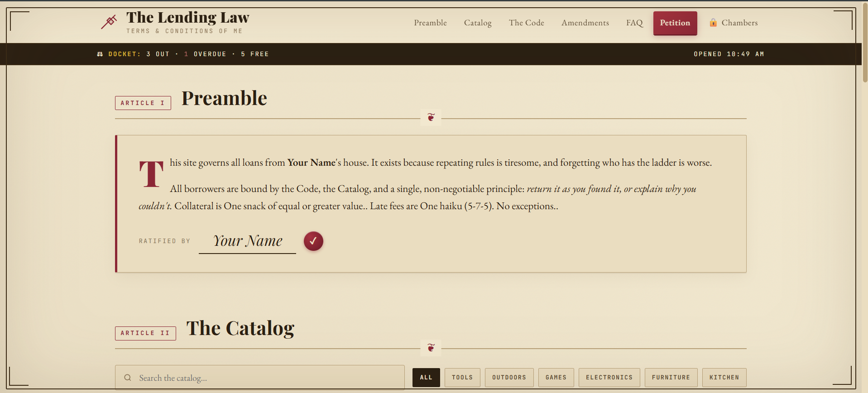Open The Lending Law site title
The image size is (868, 393).
click(x=187, y=18)
